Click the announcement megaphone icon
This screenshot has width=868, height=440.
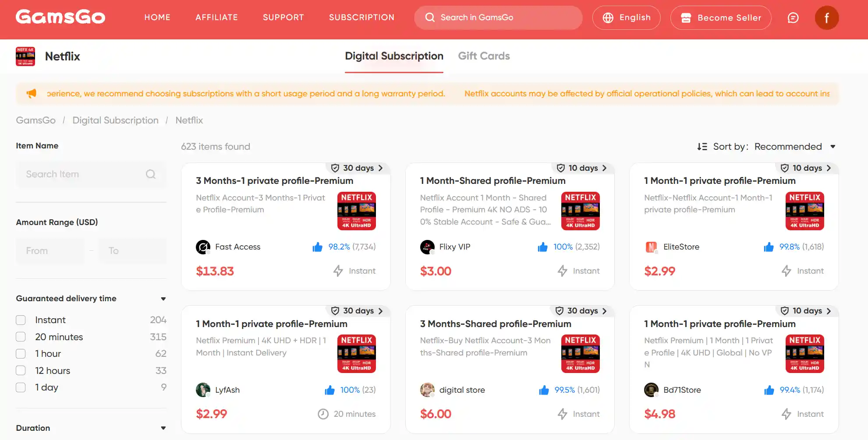[32, 93]
